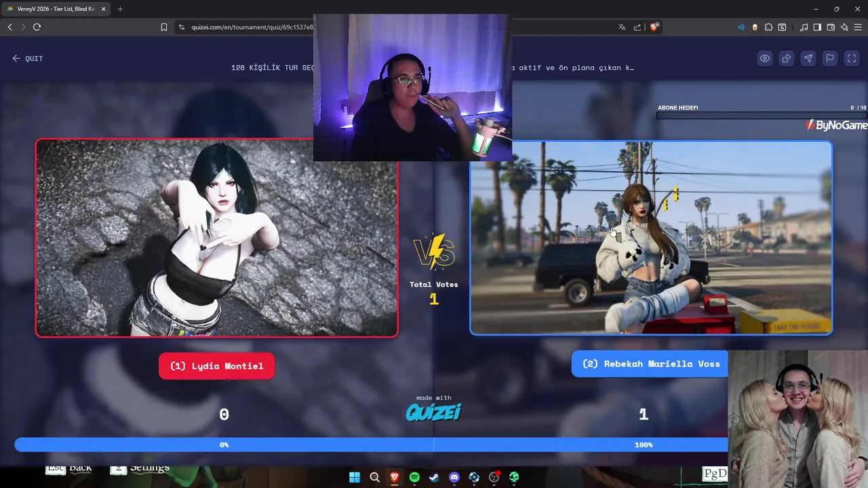This screenshot has height=488, width=868.
Task: Click the blue sound waves extension icon
Action: pyautogui.click(x=741, y=27)
